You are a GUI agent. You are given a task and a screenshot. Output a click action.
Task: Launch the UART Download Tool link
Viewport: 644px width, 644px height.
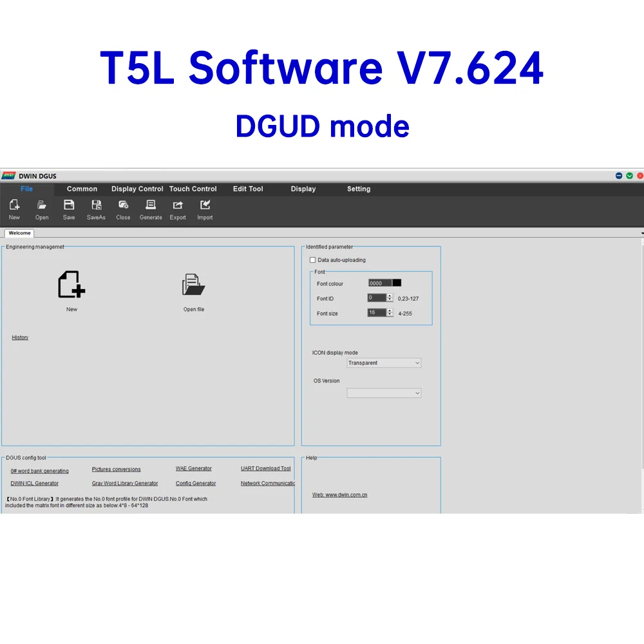[x=266, y=469]
